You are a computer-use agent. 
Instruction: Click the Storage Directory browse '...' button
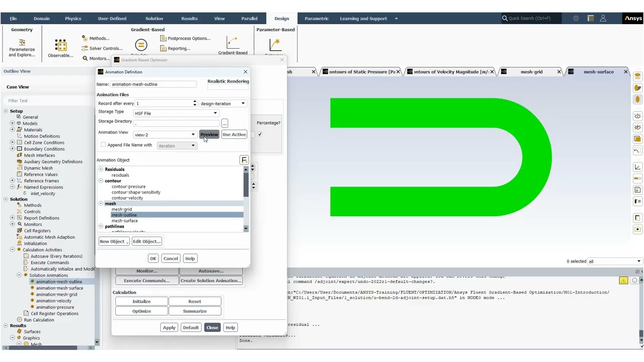[x=224, y=123]
